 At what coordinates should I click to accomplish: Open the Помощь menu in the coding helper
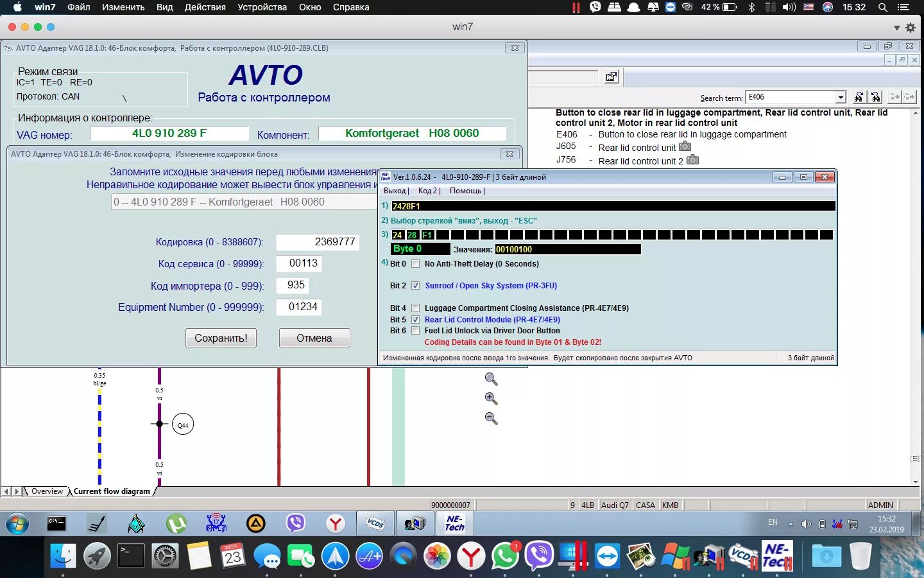coord(466,191)
